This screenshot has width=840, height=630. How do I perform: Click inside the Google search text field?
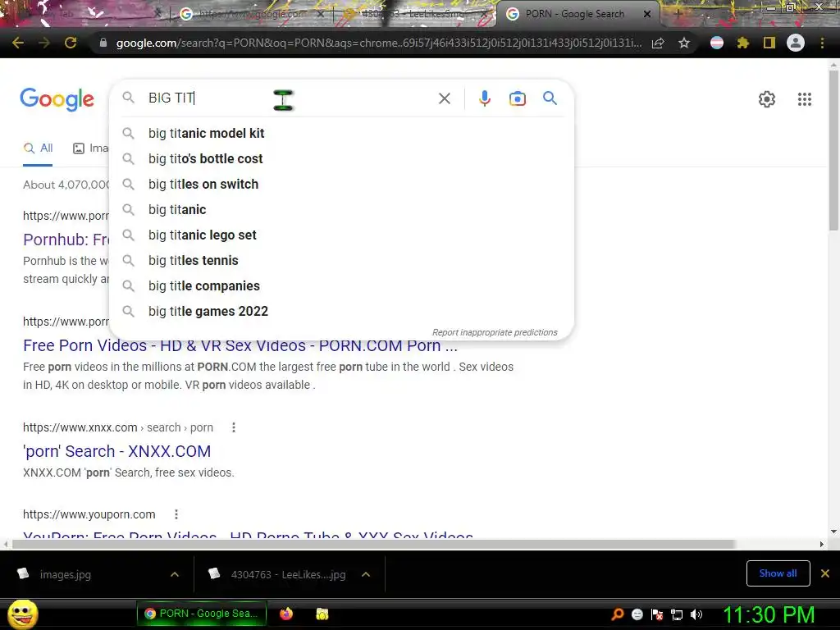pos(290,98)
